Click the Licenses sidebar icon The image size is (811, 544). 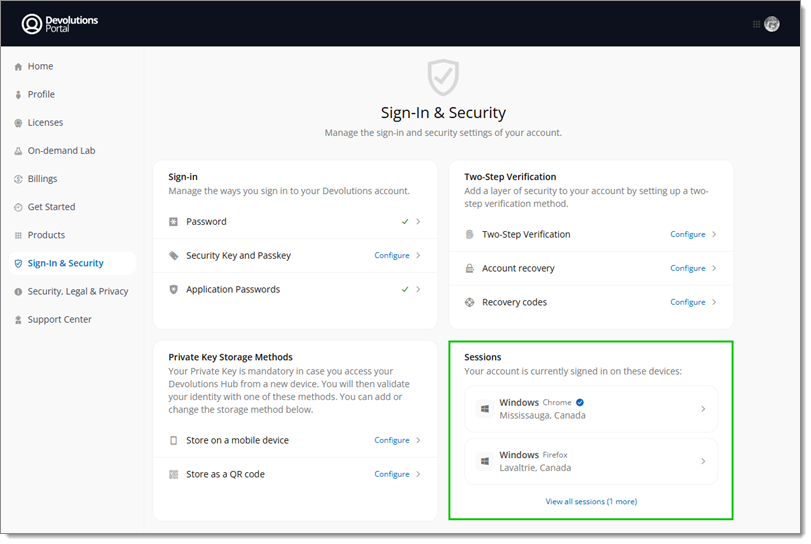point(18,123)
